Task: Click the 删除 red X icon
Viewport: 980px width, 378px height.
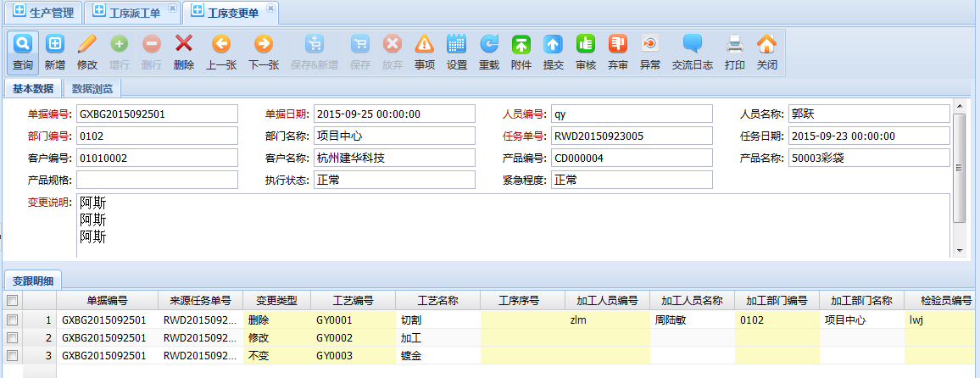Action: 184,45
